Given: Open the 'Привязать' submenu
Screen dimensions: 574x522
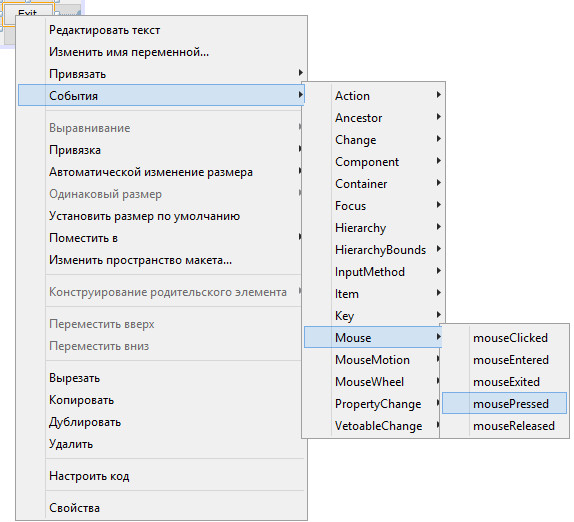Looking at the screenshot, I should click(161, 74).
